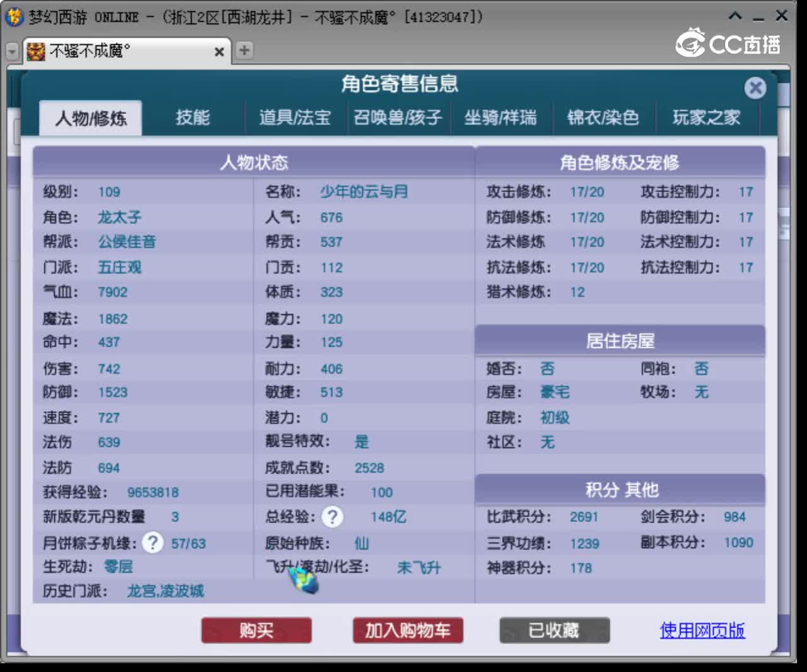Click the 剑会积分 value 984
This screenshot has width=807, height=672.
tap(735, 517)
